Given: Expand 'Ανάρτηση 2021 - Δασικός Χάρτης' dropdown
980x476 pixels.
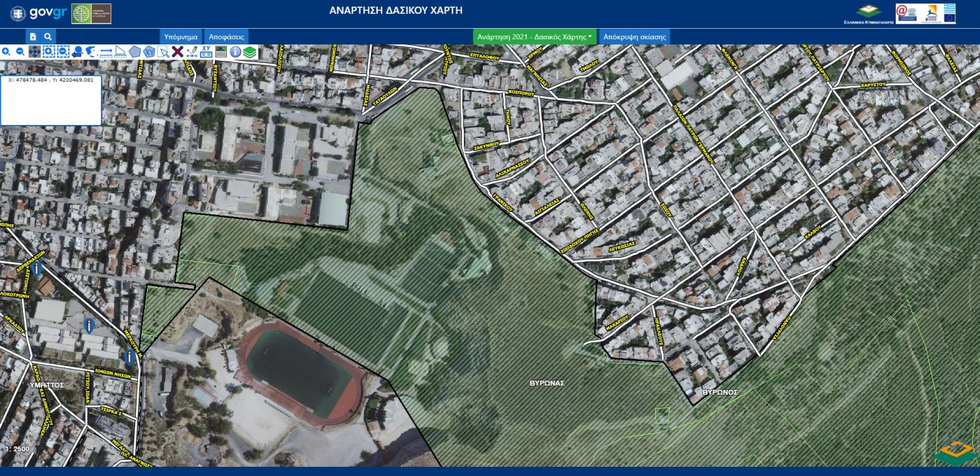Looking at the screenshot, I should click(x=535, y=37).
